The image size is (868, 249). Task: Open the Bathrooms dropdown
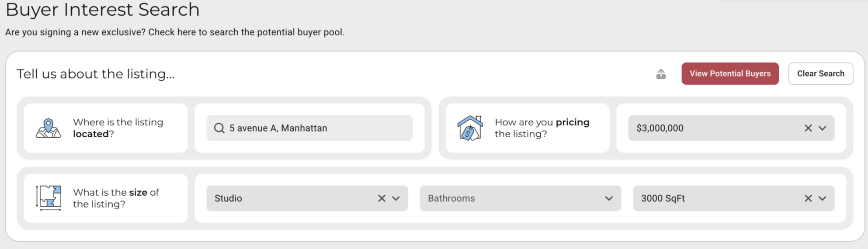pos(520,198)
